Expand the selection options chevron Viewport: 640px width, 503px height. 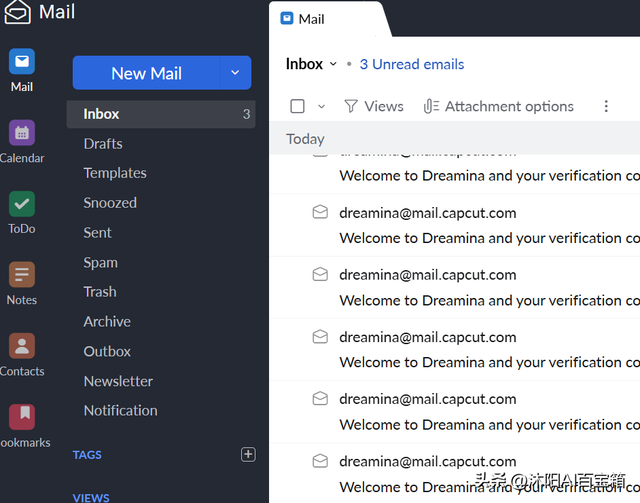coord(322,107)
